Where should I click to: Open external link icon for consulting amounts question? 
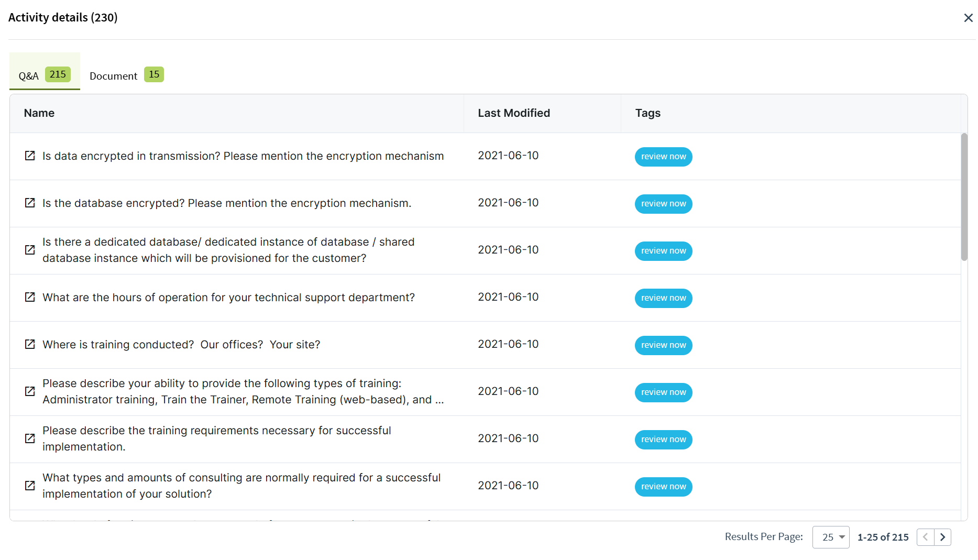30,486
